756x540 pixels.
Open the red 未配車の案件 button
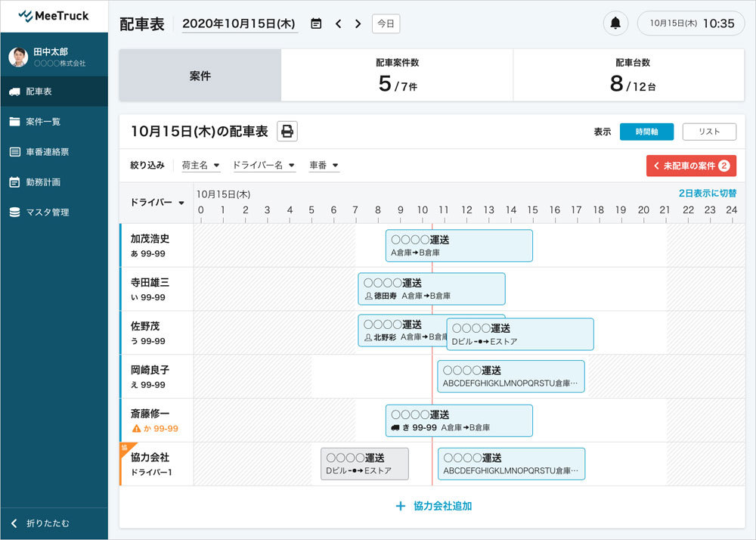(691, 166)
